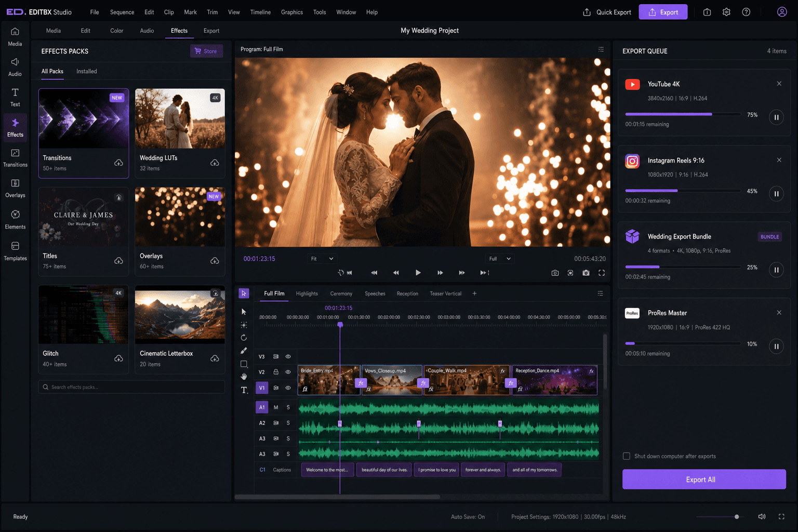This screenshot has height=532, width=798.
Task: Open the help icon in top bar
Action: 746,12
